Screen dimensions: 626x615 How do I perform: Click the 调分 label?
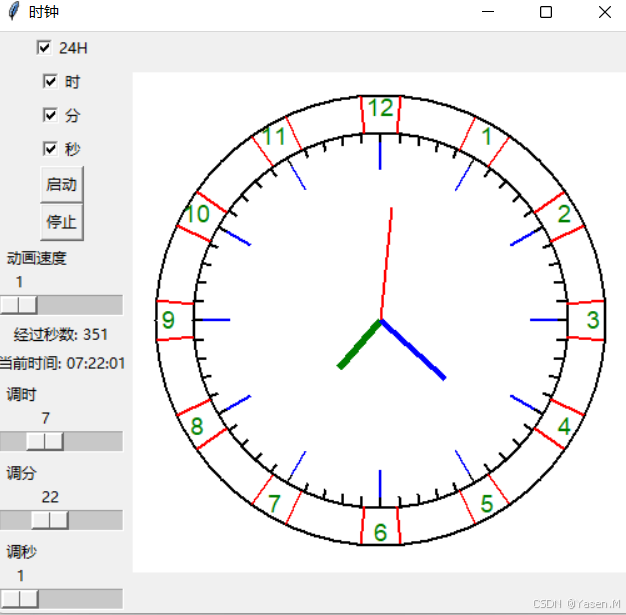coord(22,473)
